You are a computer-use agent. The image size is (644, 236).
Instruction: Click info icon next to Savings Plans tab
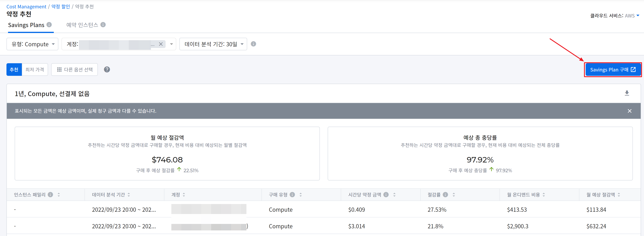pyautogui.click(x=49, y=24)
